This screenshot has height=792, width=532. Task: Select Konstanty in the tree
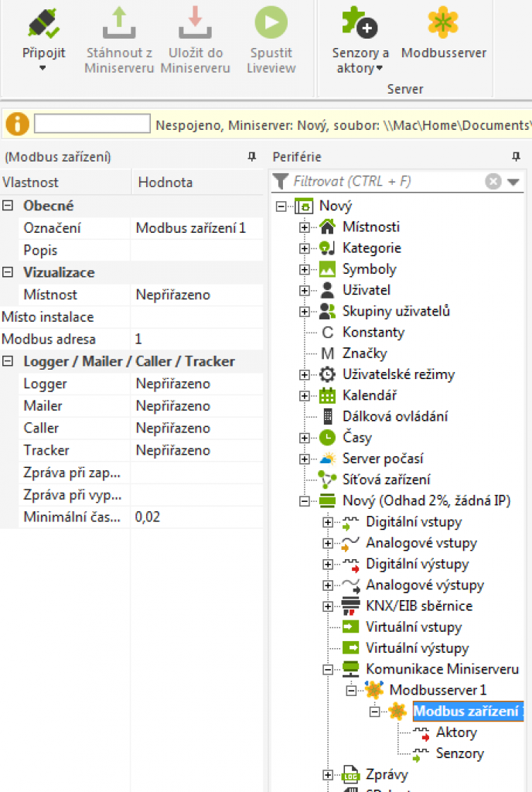click(373, 333)
